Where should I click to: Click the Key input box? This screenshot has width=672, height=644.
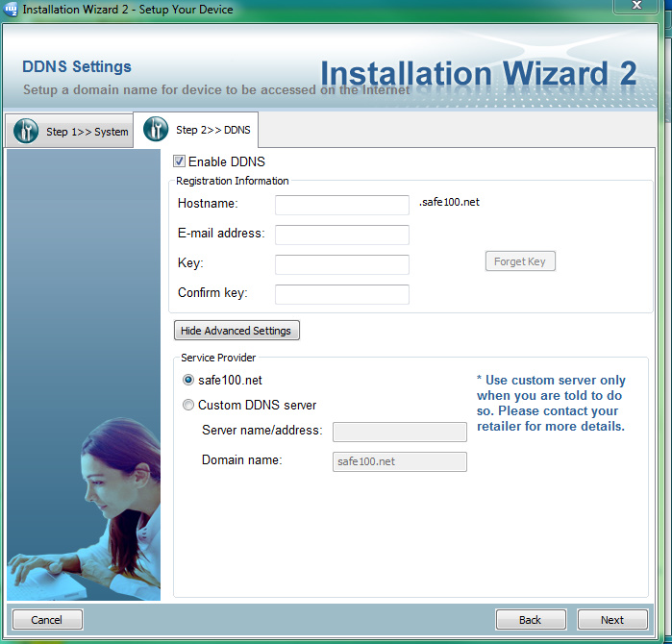pyautogui.click(x=341, y=264)
